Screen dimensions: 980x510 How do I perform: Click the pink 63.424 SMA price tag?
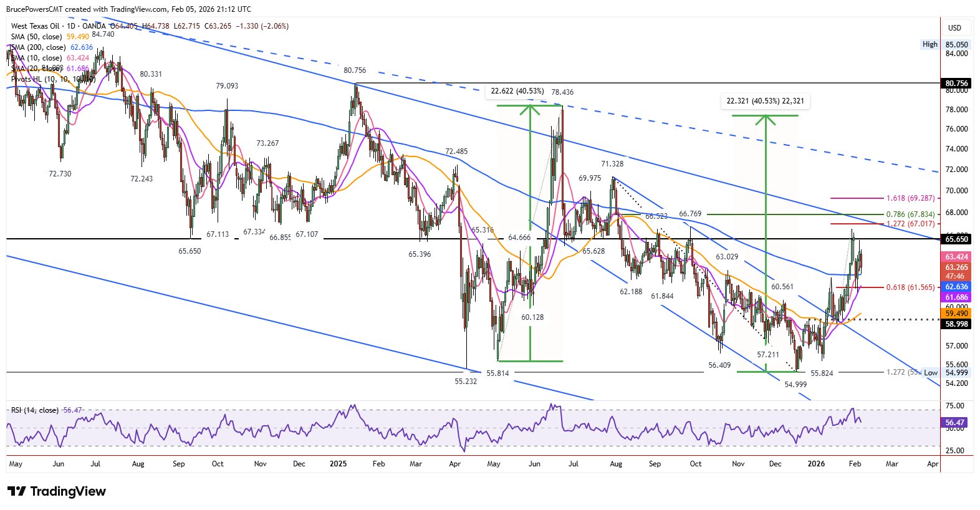point(956,257)
